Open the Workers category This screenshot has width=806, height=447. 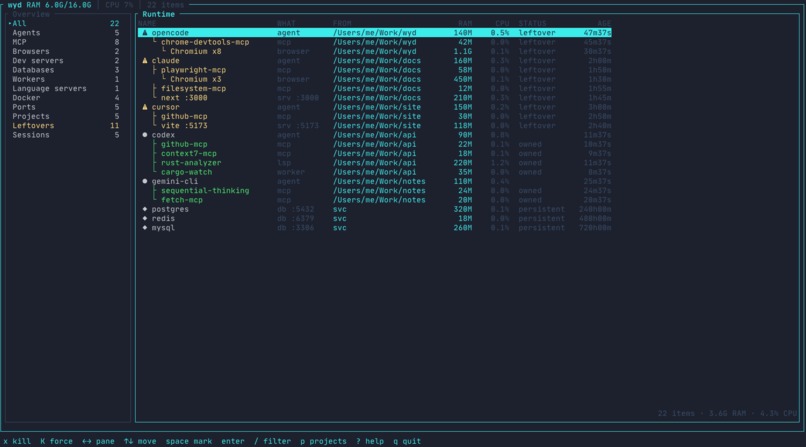click(64, 79)
